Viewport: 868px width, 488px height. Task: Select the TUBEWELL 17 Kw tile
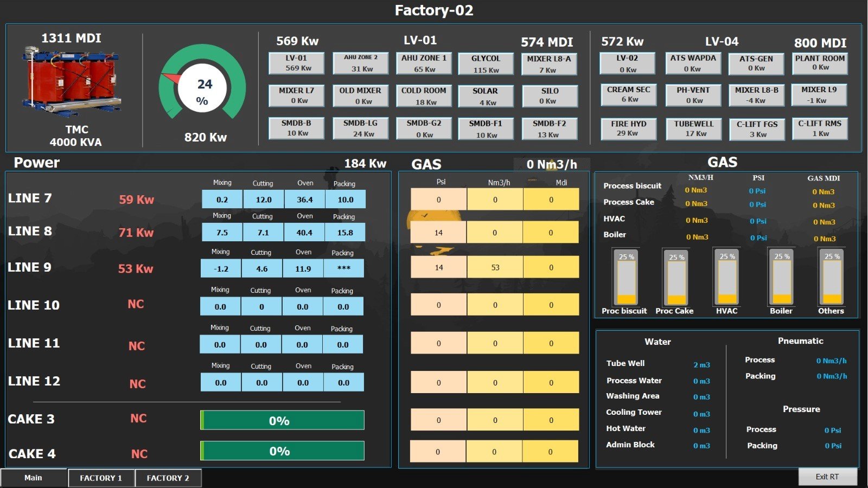pos(694,129)
